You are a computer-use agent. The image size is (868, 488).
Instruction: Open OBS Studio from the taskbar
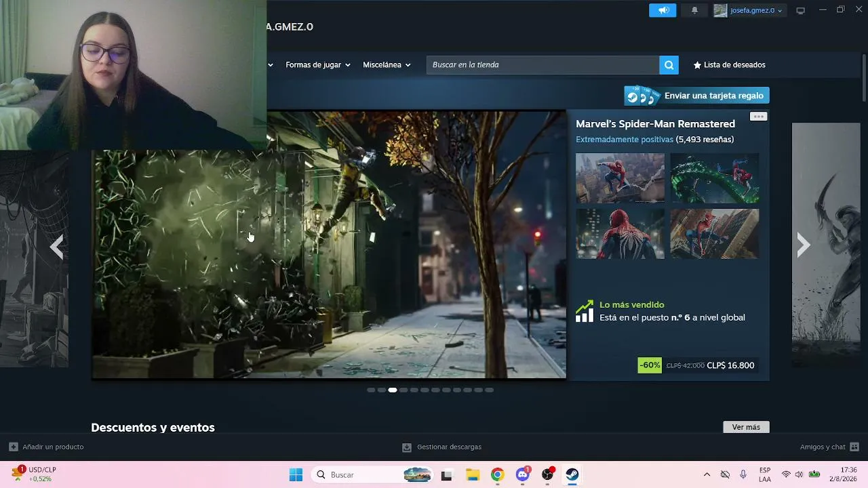(x=547, y=474)
